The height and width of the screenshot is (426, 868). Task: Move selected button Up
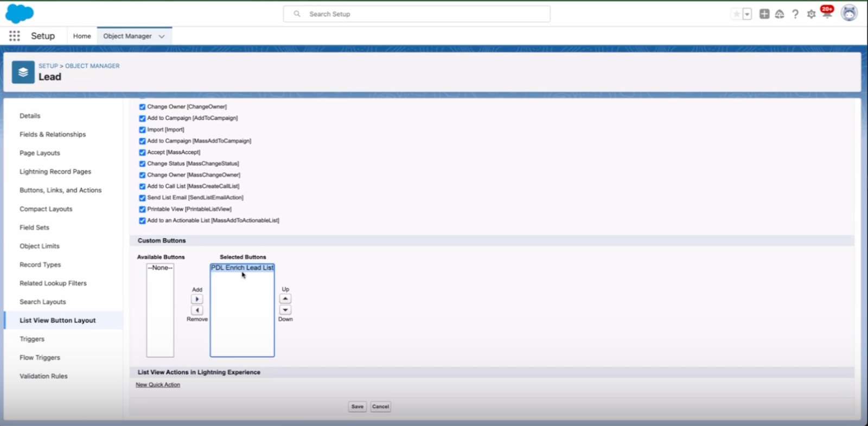tap(285, 298)
